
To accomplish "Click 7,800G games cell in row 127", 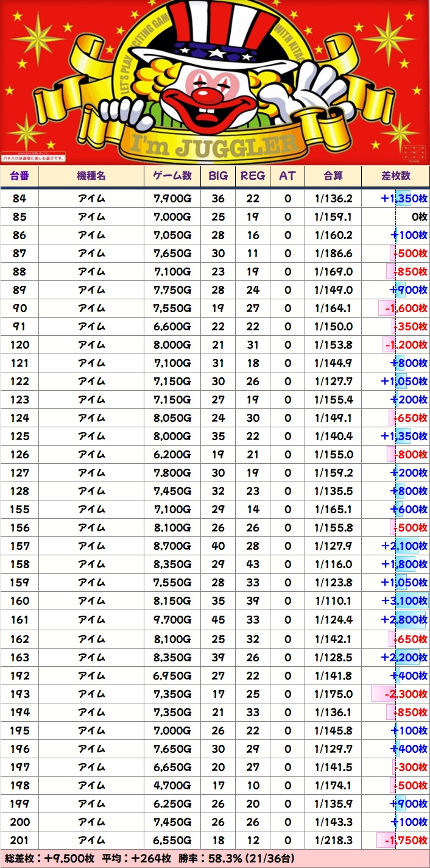I will (172, 473).
